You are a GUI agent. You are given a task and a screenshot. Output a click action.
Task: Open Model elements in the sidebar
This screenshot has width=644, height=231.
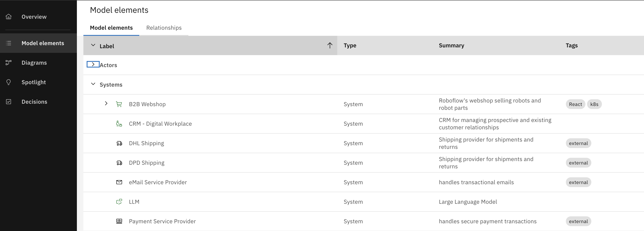pyautogui.click(x=43, y=43)
